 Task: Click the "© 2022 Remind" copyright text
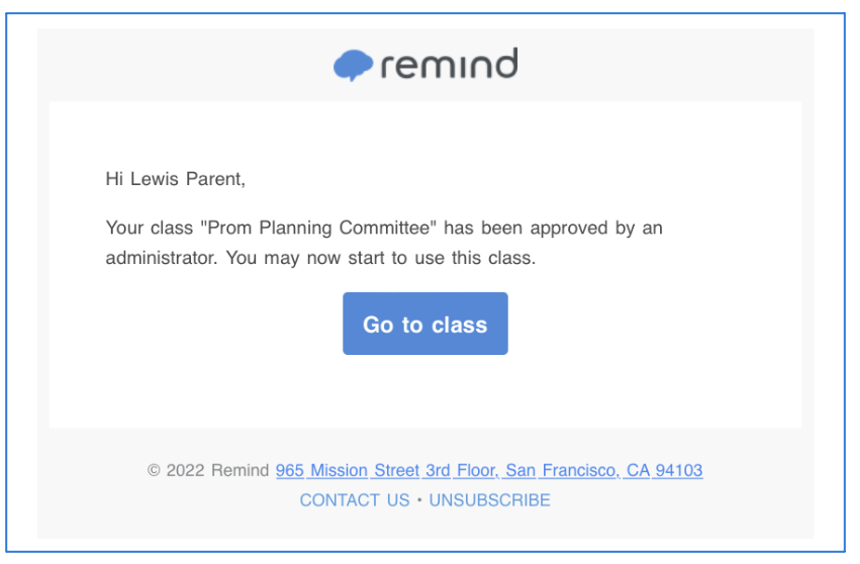point(208,470)
